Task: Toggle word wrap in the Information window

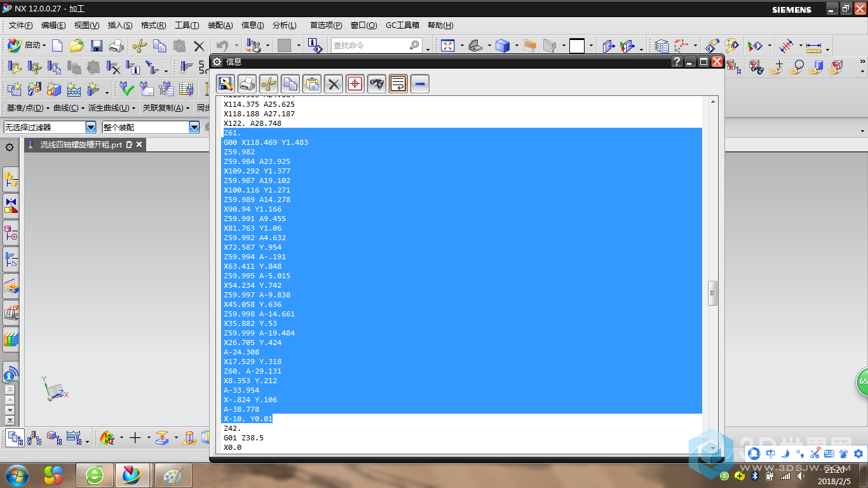Action: (398, 83)
